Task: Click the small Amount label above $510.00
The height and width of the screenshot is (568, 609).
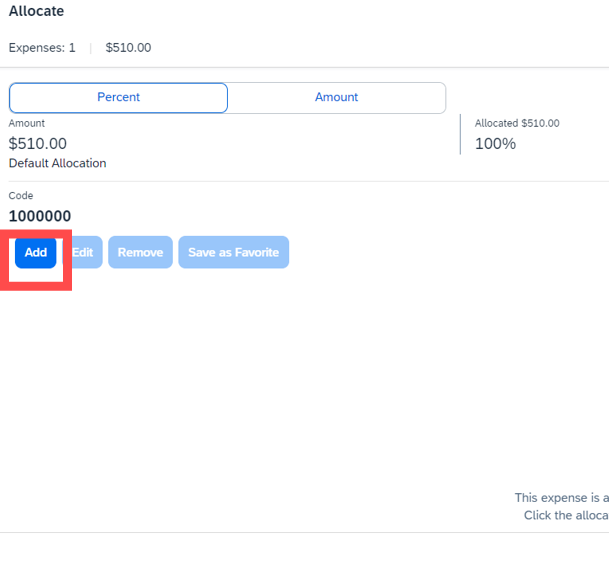Action: tap(27, 123)
